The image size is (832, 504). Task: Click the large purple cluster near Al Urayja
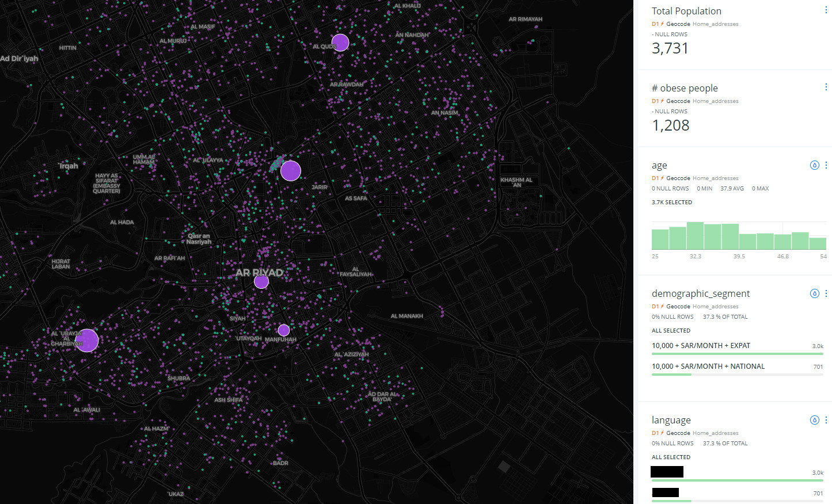pyautogui.click(x=87, y=341)
